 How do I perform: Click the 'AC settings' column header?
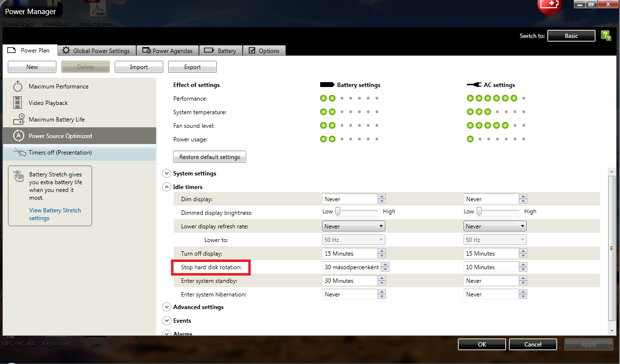click(x=499, y=85)
